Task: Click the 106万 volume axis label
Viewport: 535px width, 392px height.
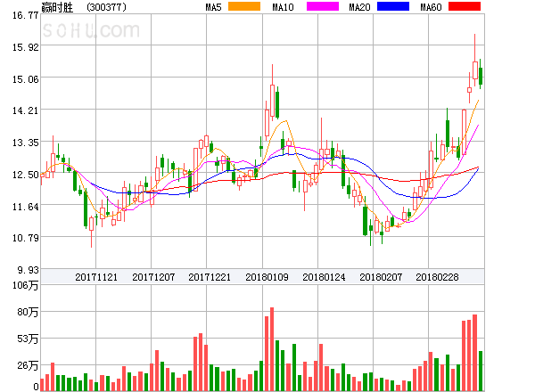Action: (25, 285)
